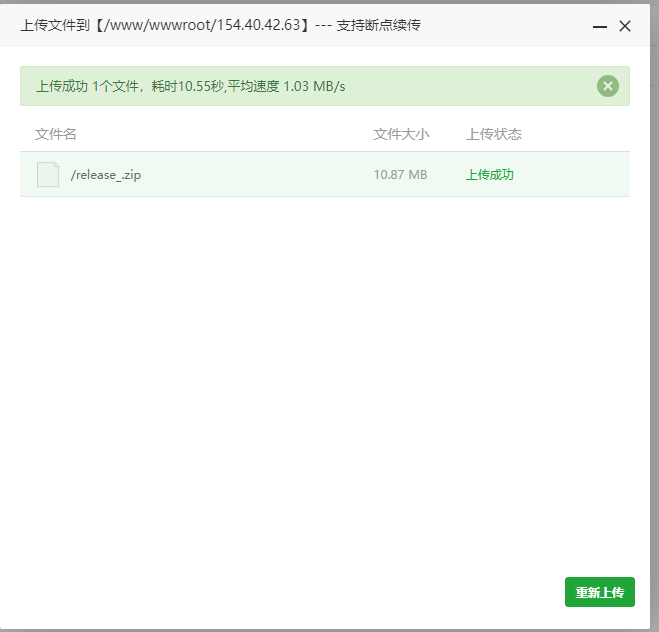Click empty title bar space before minimize icon

pyautogui.click(x=510, y=25)
